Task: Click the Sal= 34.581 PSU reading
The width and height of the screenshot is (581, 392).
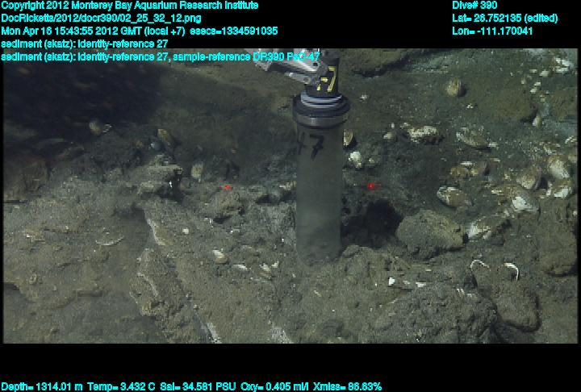Action: (198, 386)
